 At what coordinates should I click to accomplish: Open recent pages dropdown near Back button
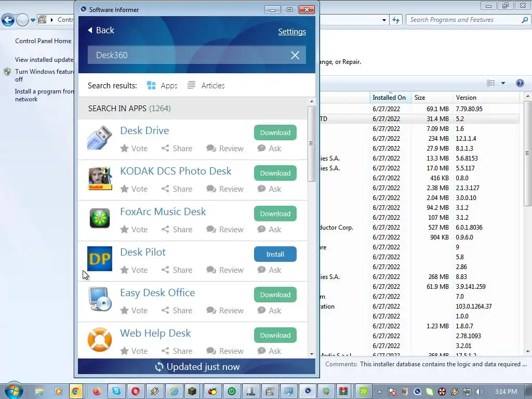click(x=33, y=20)
